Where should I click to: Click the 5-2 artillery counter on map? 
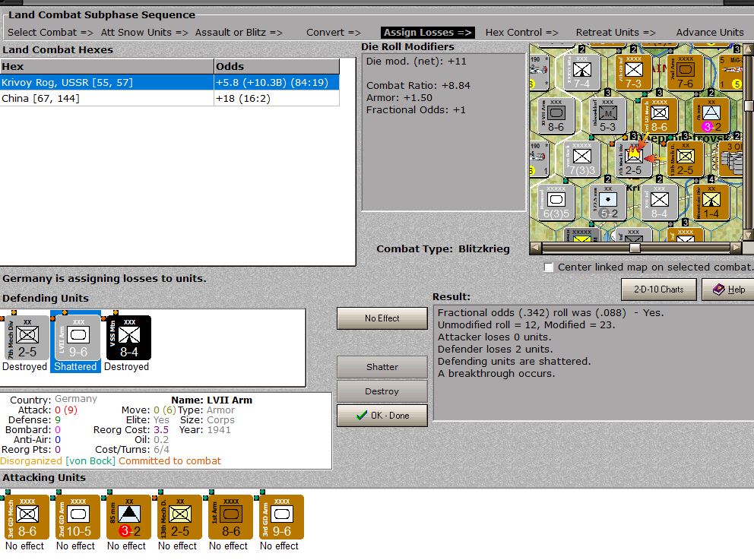(607, 204)
